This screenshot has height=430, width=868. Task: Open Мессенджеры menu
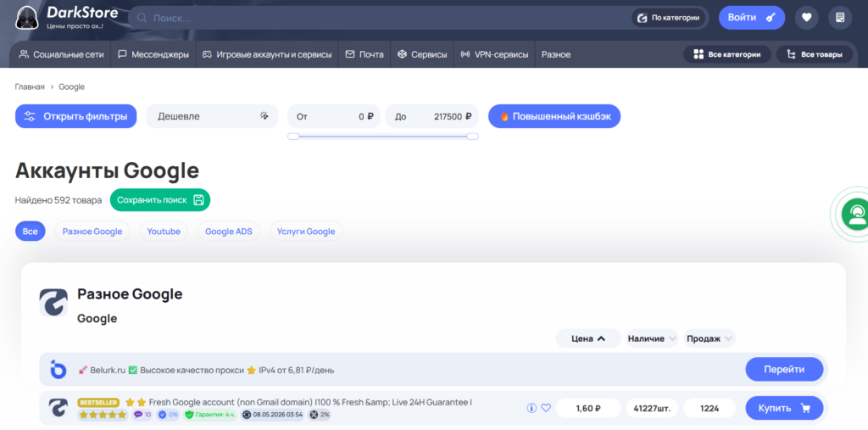coord(153,54)
